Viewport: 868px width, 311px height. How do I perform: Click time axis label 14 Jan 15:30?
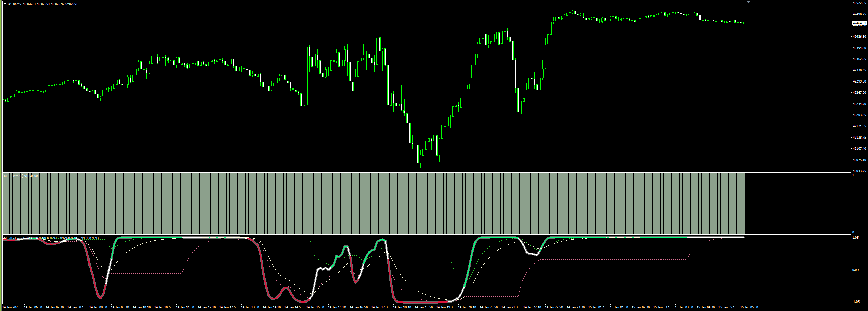(x=315, y=307)
